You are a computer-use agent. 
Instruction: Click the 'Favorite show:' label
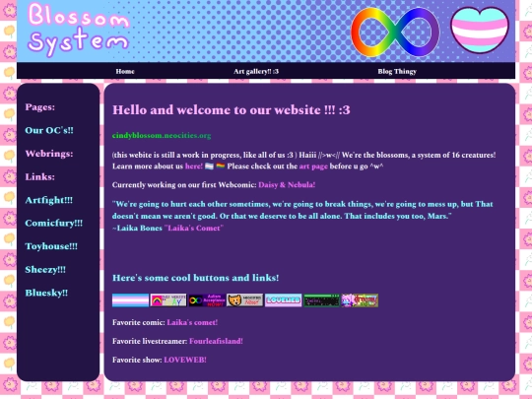(137, 360)
